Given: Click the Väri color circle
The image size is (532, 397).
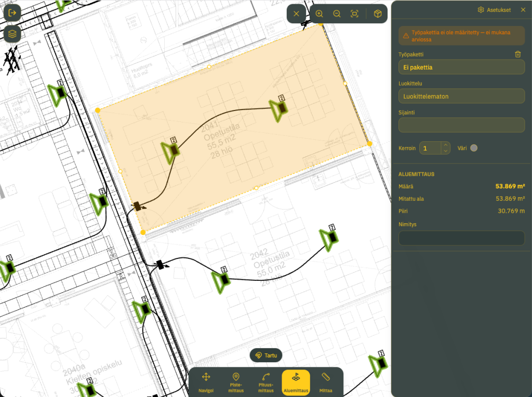Looking at the screenshot, I should point(474,148).
